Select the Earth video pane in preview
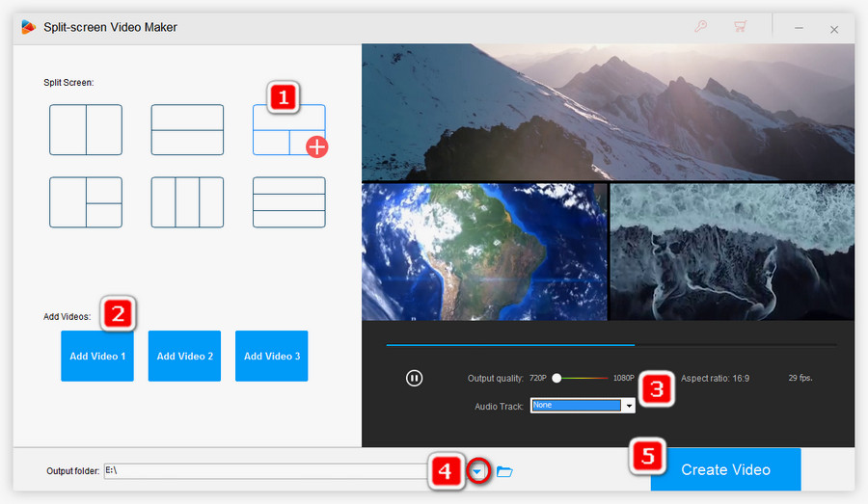Image resolution: width=868 pixels, height=504 pixels. pyautogui.click(x=484, y=252)
